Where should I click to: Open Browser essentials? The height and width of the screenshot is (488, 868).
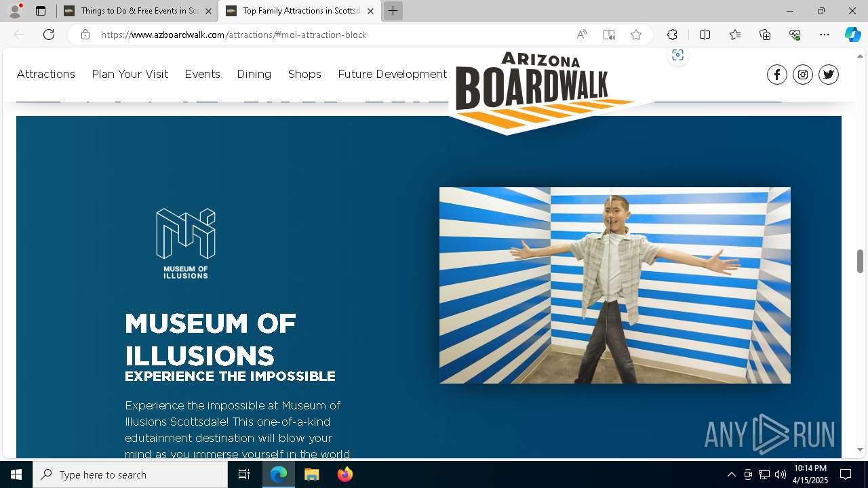795,35
